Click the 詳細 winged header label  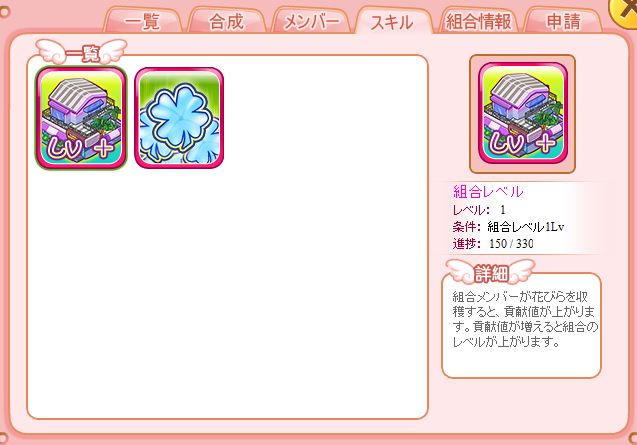[491, 272]
